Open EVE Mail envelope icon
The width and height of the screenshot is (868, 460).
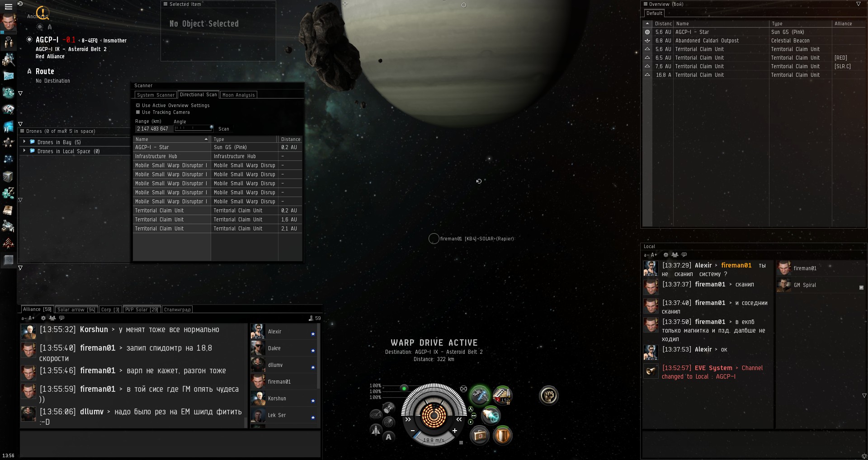point(9,76)
